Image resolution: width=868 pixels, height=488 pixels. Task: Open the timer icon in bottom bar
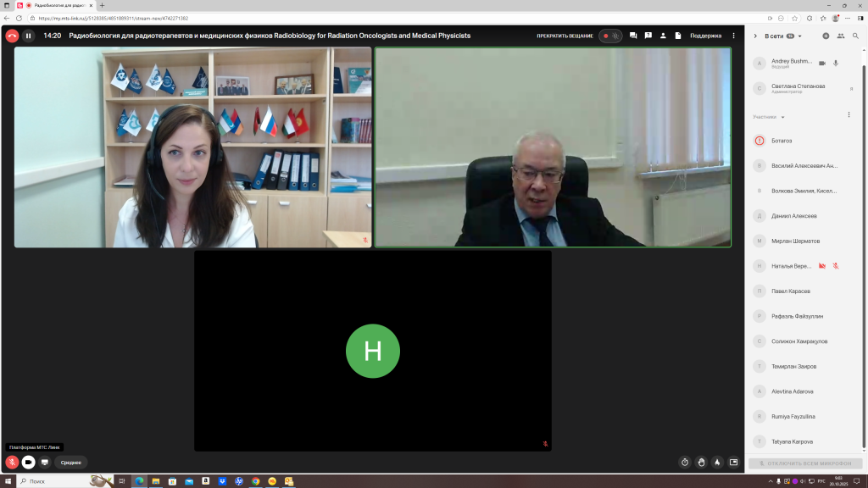coord(685,462)
